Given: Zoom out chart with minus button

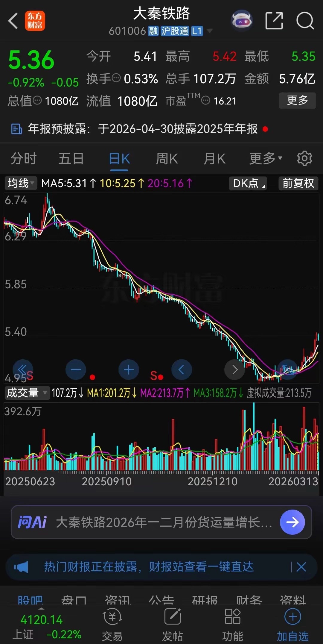Looking at the screenshot, I should [76, 369].
